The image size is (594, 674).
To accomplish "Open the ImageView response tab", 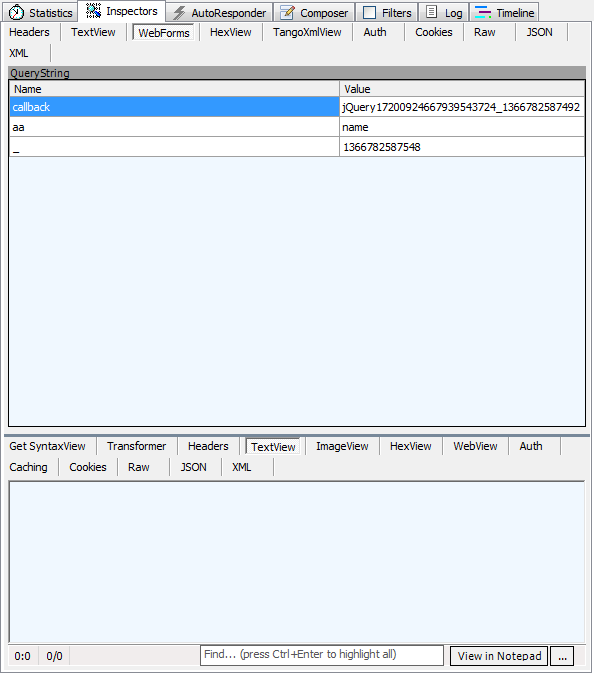I will tap(342, 446).
